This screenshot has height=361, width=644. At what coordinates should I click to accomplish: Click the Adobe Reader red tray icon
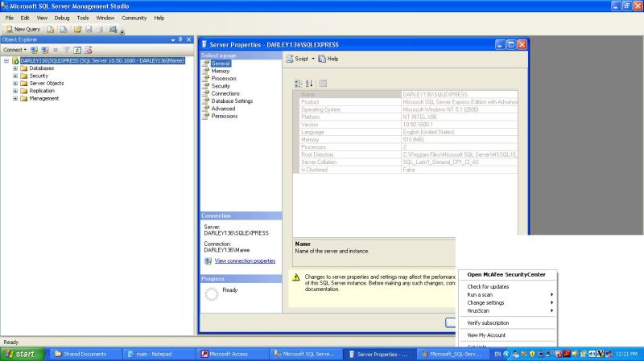click(567, 354)
